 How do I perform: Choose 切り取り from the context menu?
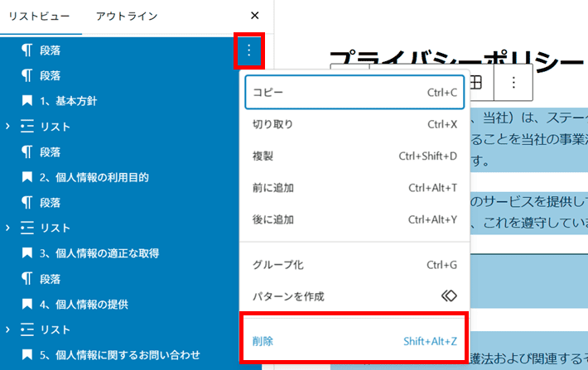(x=354, y=125)
